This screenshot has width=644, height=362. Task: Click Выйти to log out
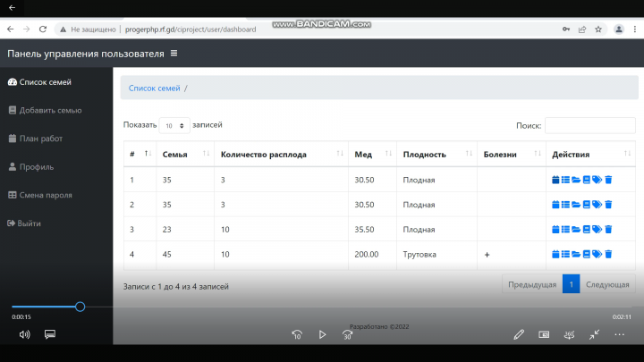point(24,223)
